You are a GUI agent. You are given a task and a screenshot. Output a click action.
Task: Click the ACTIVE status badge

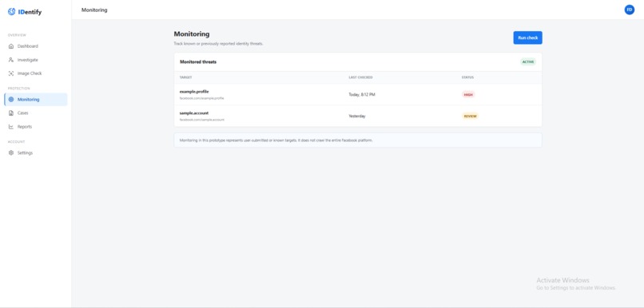click(x=528, y=62)
